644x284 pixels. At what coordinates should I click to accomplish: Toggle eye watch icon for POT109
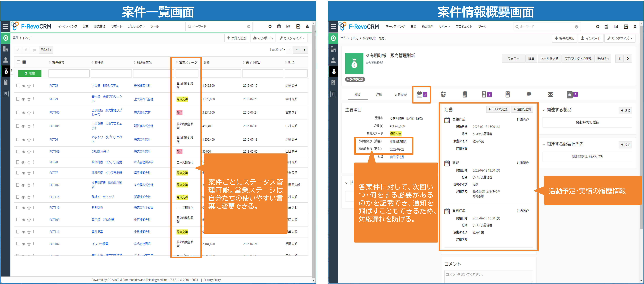23,152
